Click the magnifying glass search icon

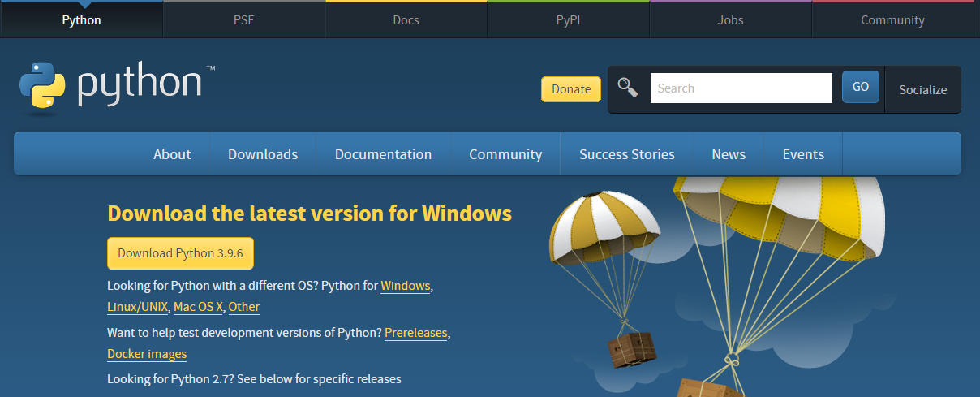tap(628, 88)
